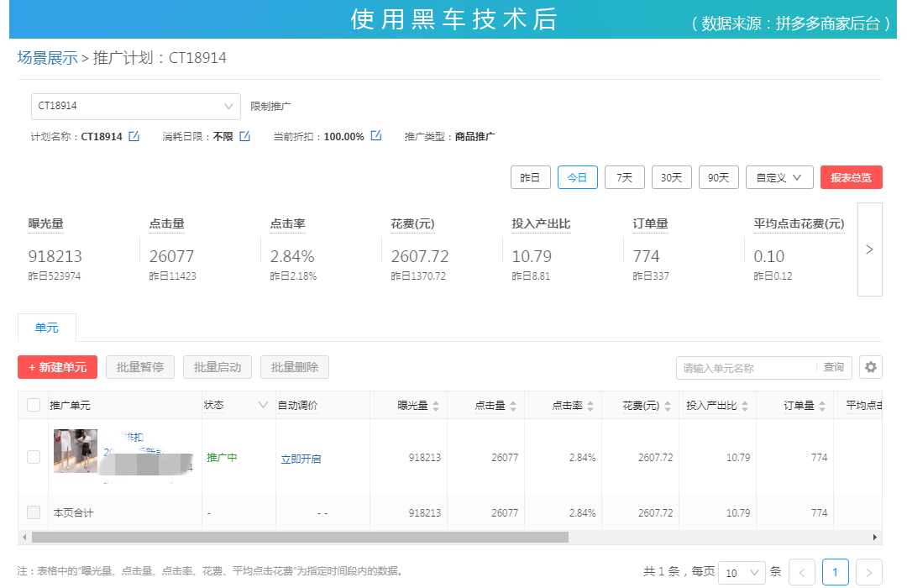Focus the unit name search field
Image resolution: width=907 pixels, height=588 pixels.
(x=747, y=368)
